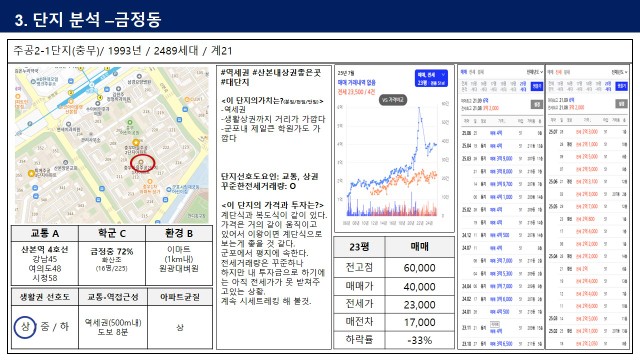The width and height of the screenshot is (640, 360).
Task: Click the price peak on the blue chart line
Action: 419,108
